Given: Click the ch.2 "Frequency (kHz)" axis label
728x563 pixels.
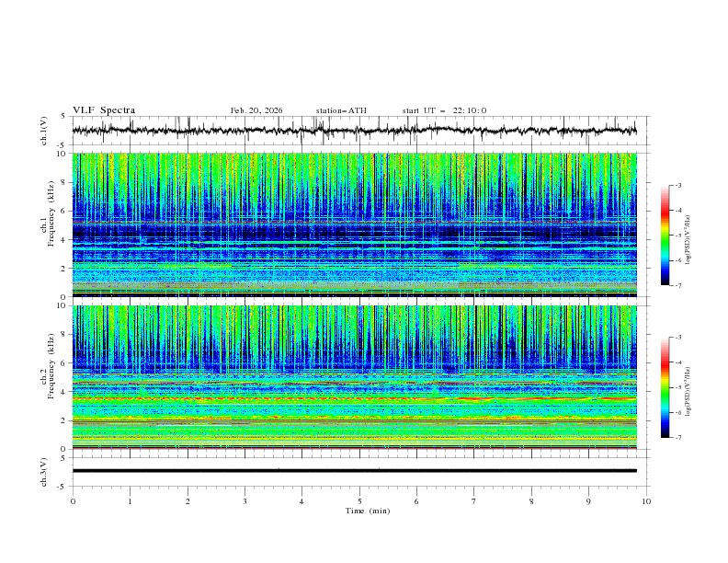Looking at the screenshot, I should click(x=51, y=366).
